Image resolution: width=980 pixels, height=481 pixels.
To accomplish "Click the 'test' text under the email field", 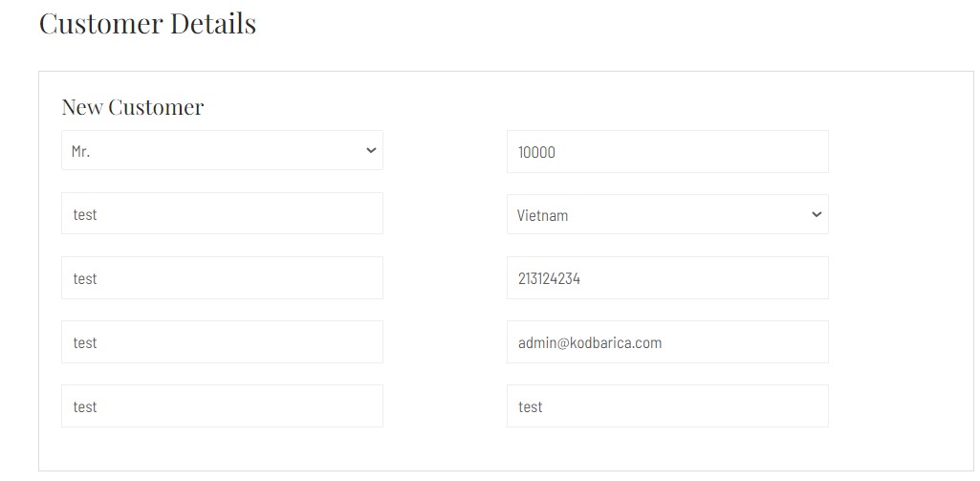I will click(x=530, y=407).
